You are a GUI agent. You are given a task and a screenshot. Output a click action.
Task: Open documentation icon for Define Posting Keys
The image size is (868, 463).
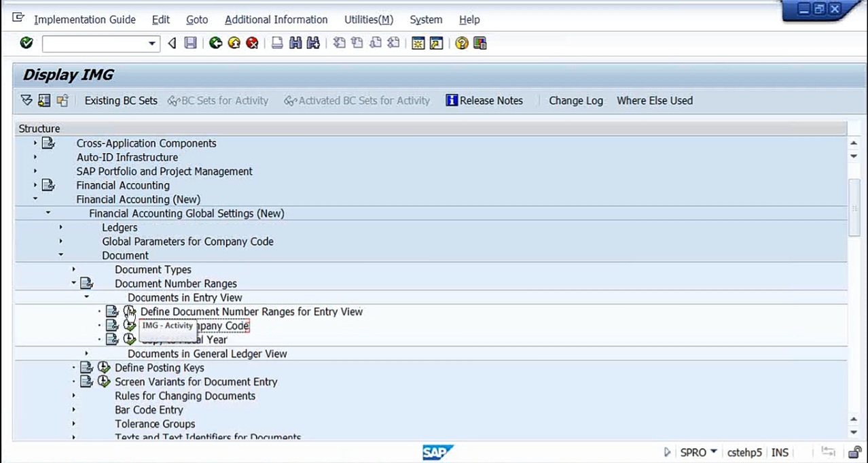[x=86, y=368]
